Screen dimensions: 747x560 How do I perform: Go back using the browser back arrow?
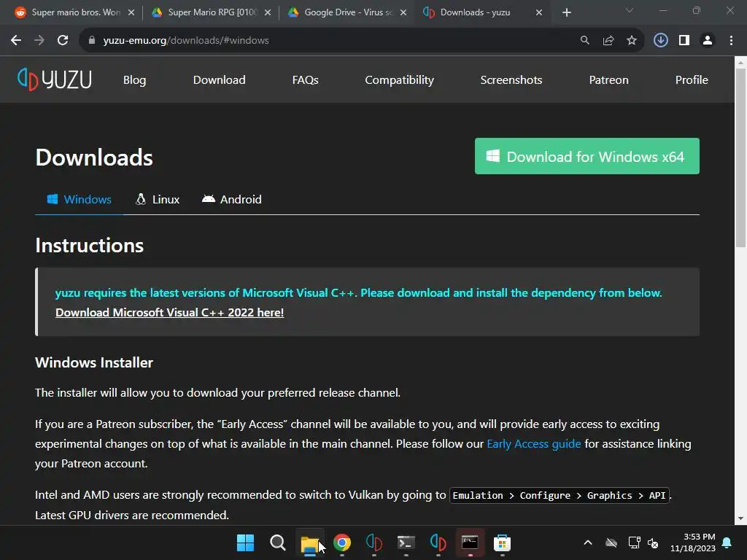tap(16, 41)
